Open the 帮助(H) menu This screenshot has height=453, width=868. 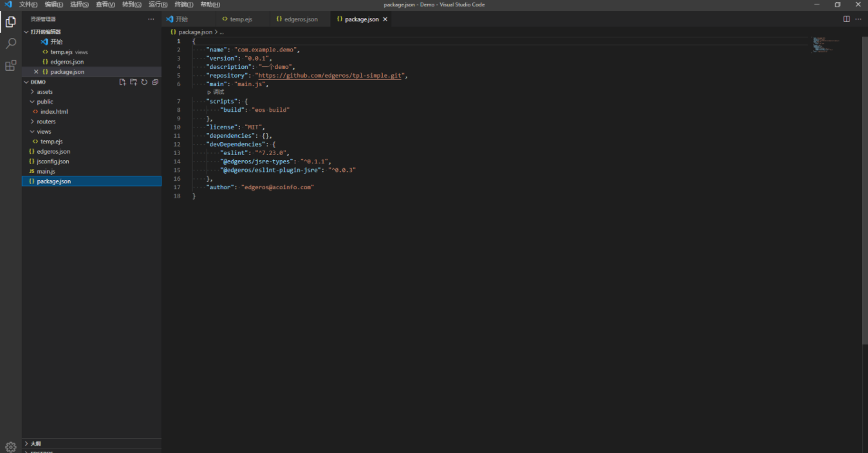[x=210, y=5]
